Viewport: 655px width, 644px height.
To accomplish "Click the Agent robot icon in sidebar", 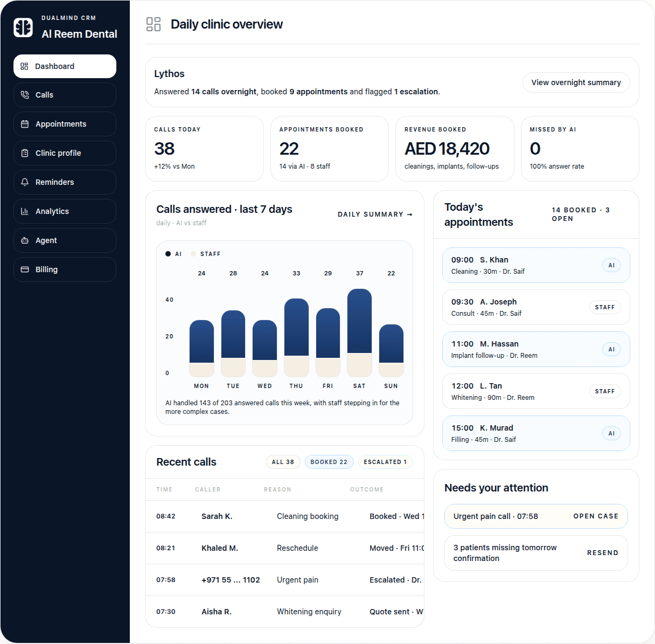I will tap(25, 240).
